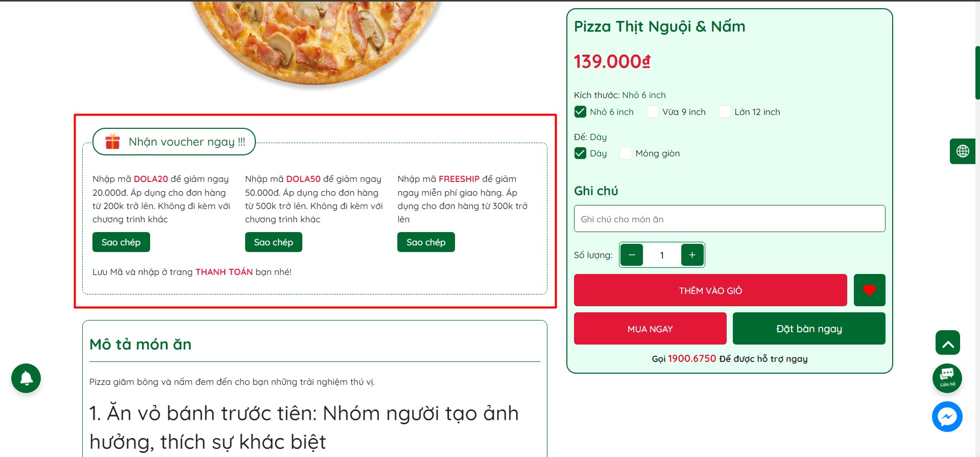Copy the FREESHIP voucher code
This screenshot has height=457, width=980.
426,242
